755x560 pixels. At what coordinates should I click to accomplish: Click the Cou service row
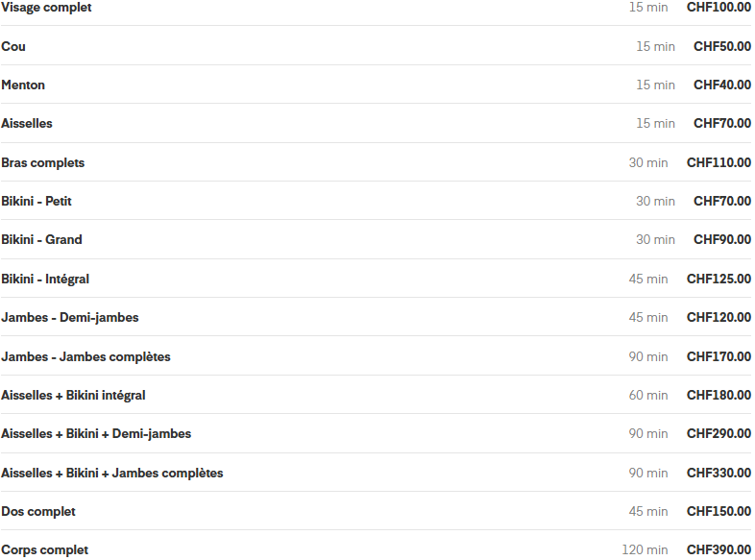coord(14,46)
